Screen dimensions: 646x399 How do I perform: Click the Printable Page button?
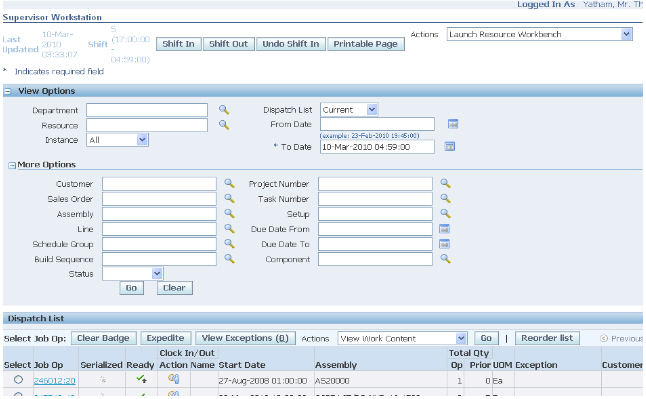click(x=365, y=44)
